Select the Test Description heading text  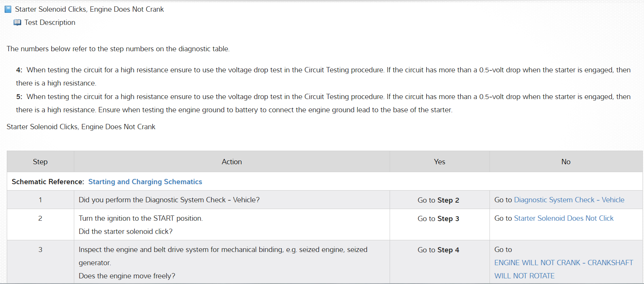click(50, 23)
